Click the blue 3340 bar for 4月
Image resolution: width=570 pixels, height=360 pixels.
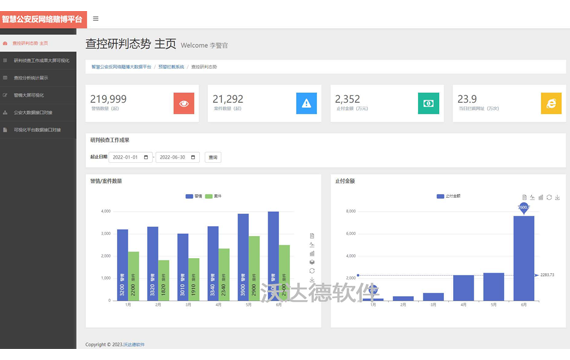click(213, 264)
